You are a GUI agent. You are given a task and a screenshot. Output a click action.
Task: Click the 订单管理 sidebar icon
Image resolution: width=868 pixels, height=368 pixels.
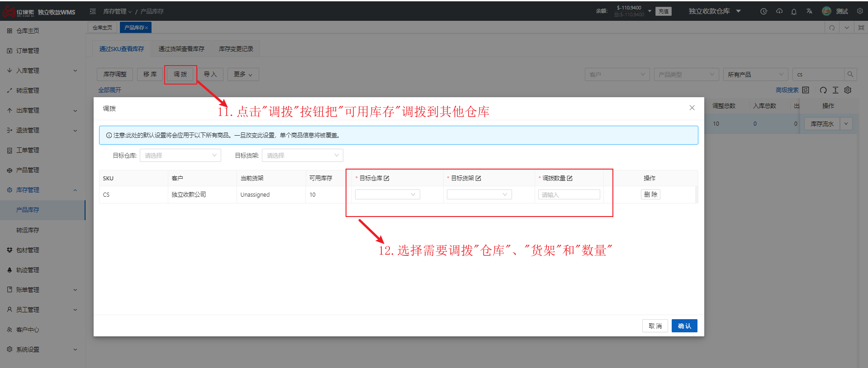click(9, 51)
